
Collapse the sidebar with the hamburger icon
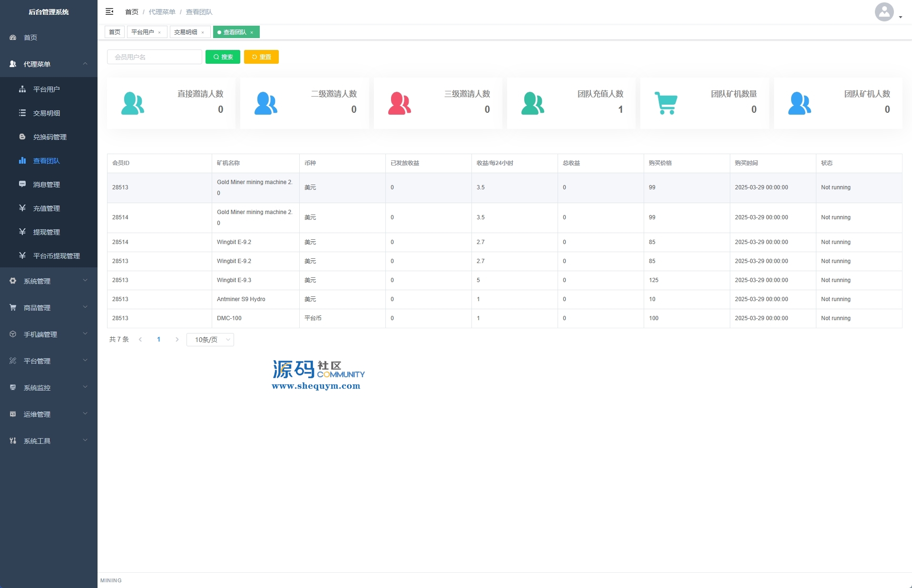[109, 11]
